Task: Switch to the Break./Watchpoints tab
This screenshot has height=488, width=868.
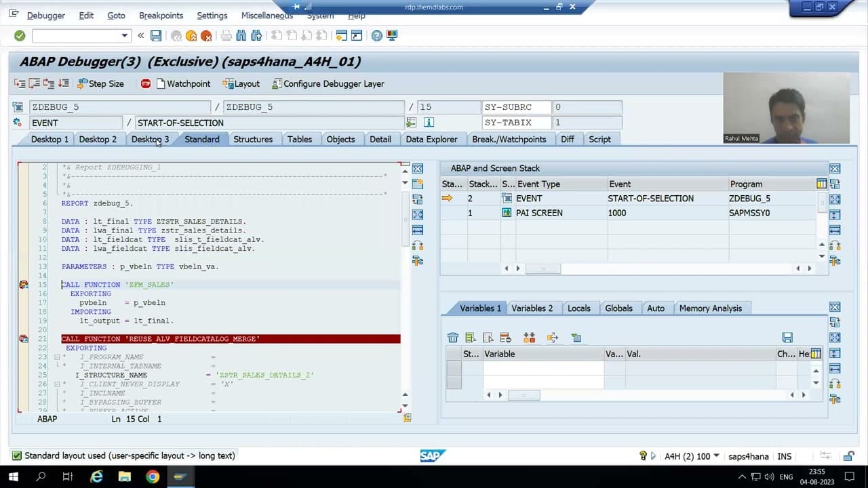Action: pos(509,139)
